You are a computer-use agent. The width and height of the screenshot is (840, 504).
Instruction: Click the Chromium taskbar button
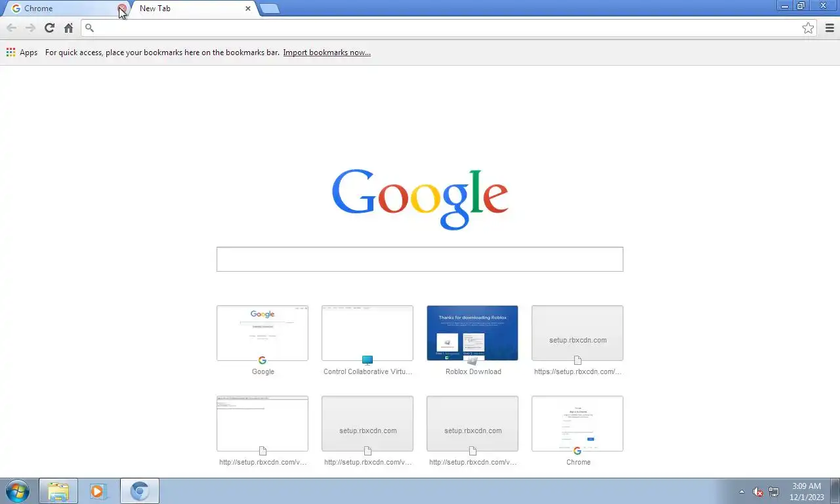(x=139, y=491)
